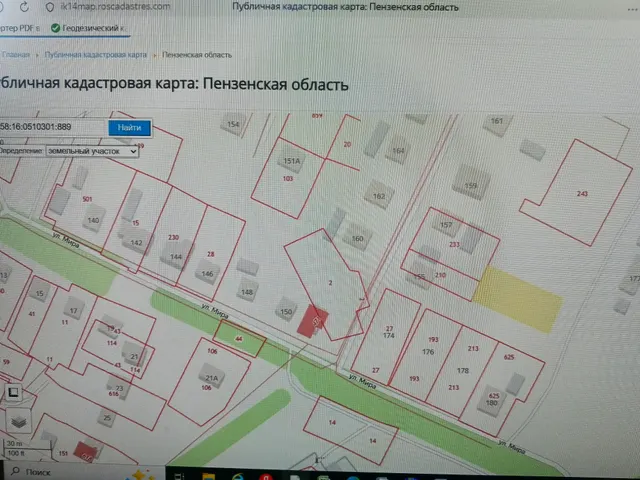
Task: Click building '21A' on the map
Action: point(211,378)
